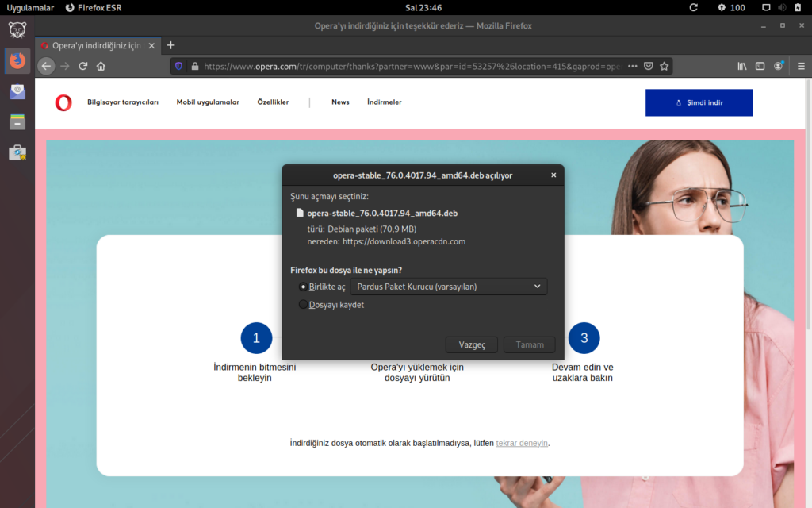Click the source URL https://download3.operacdn.com
The width and height of the screenshot is (812, 508).
click(x=404, y=241)
